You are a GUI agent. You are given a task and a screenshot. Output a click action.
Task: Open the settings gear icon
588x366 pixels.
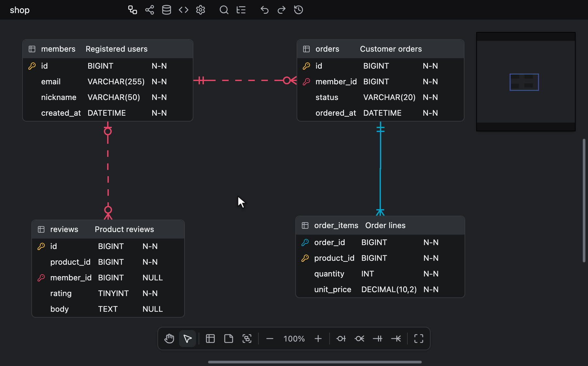pos(201,10)
